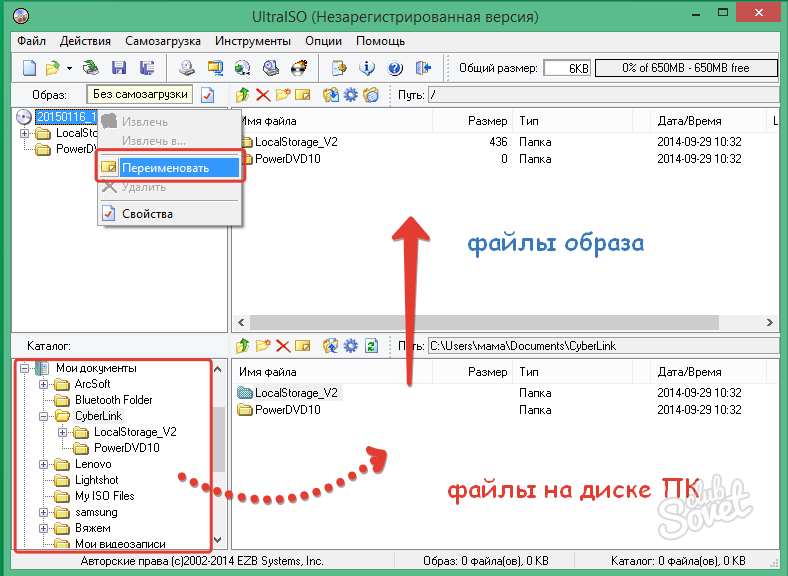The image size is (788, 576).
Task: Click the add-to-image icon in Каталог toolbar
Action: (331, 346)
